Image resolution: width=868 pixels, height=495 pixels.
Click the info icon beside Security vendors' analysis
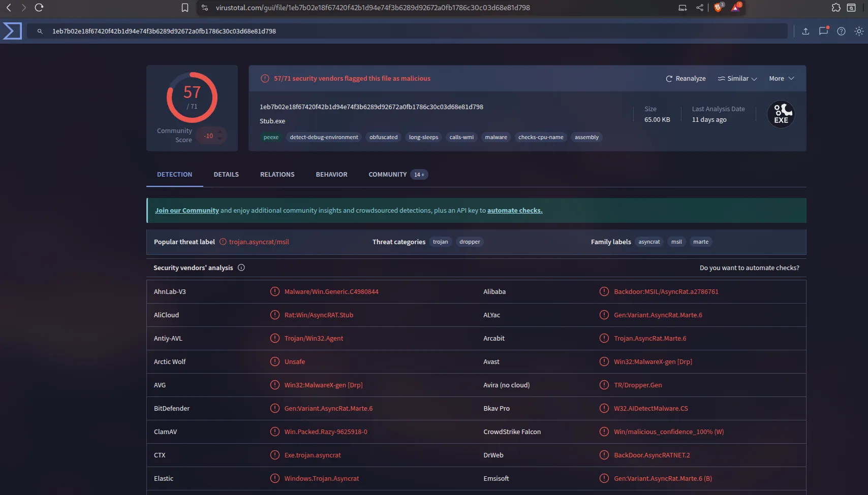(241, 268)
